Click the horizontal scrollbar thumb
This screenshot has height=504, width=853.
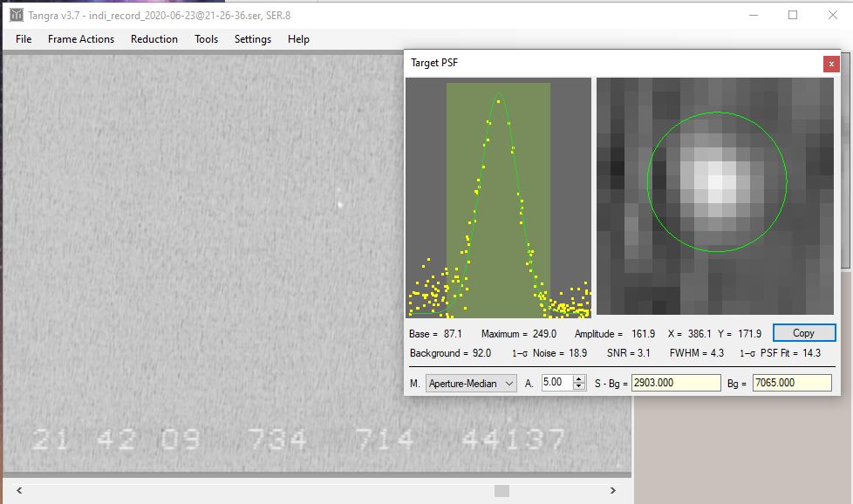[x=502, y=491]
